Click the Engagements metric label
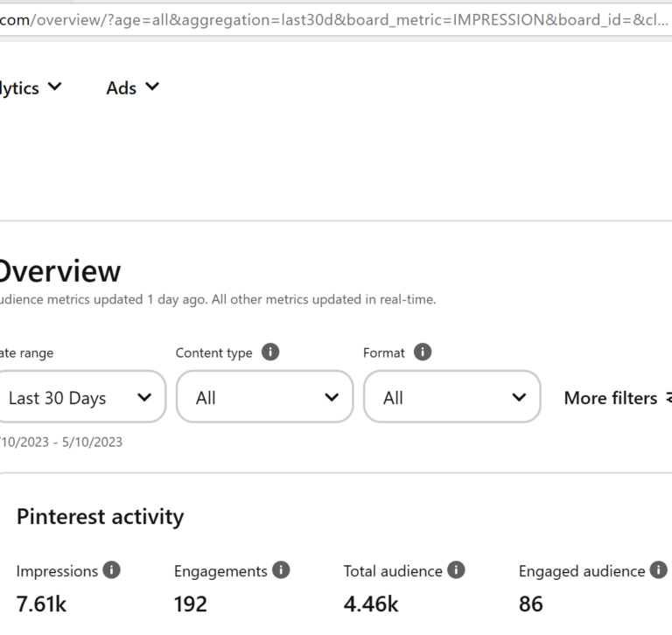 (x=220, y=571)
